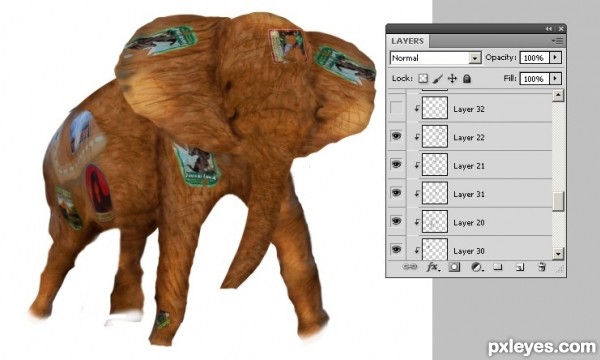
Task: Collapse the Layers panel to icons
Action: pos(549,29)
